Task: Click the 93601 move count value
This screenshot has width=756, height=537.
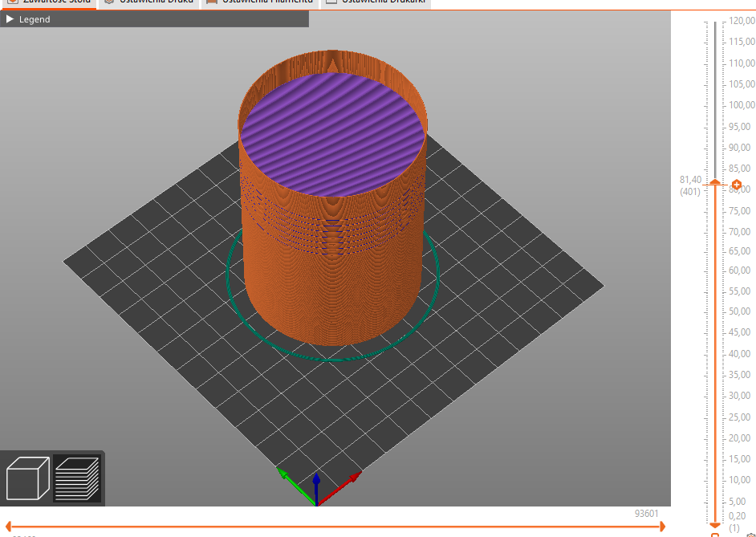Action: tap(647, 514)
